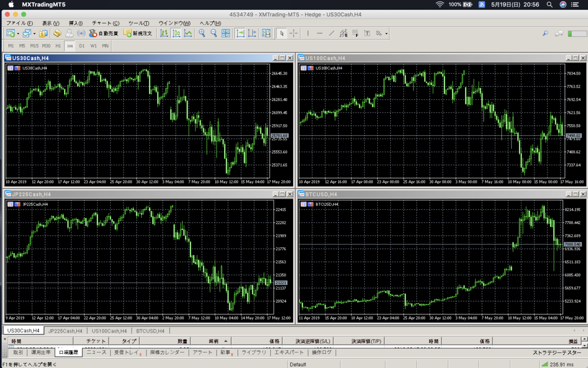588x368 pixels.
Task: Switch to the JP225Cash,H4 chart tab
Action: tap(65, 331)
